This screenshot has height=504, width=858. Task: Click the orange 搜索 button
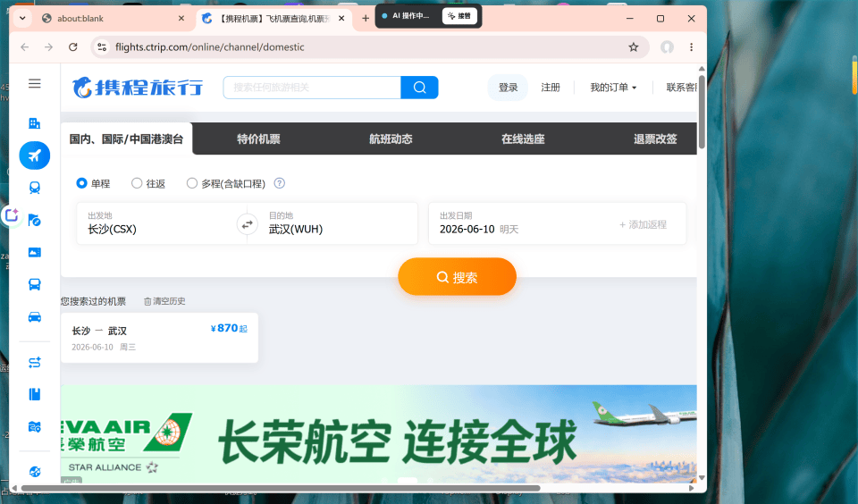point(457,277)
